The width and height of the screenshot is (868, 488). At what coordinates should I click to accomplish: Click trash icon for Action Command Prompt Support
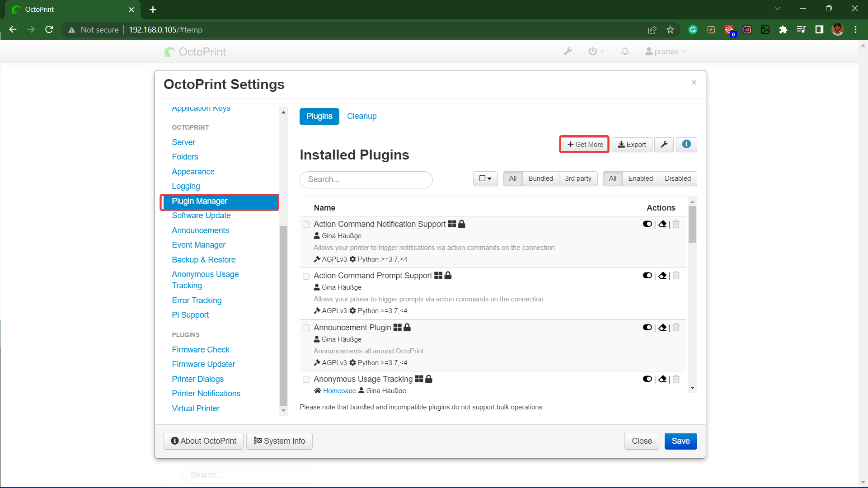pyautogui.click(x=676, y=276)
